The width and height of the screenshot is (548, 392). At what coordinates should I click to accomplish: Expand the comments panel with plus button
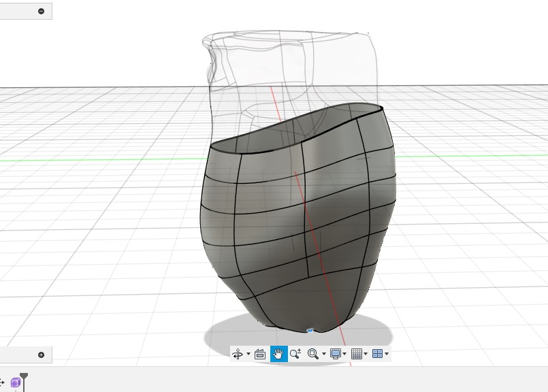coord(42,355)
